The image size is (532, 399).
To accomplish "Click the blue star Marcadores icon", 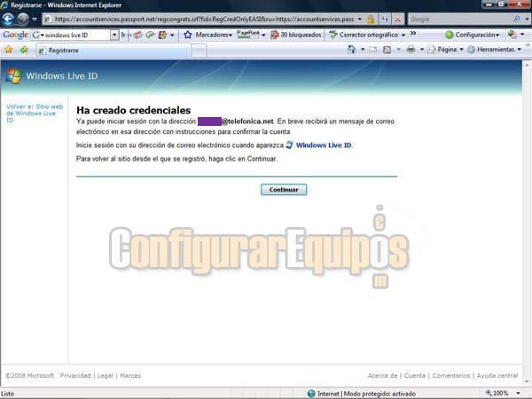I will (x=188, y=35).
